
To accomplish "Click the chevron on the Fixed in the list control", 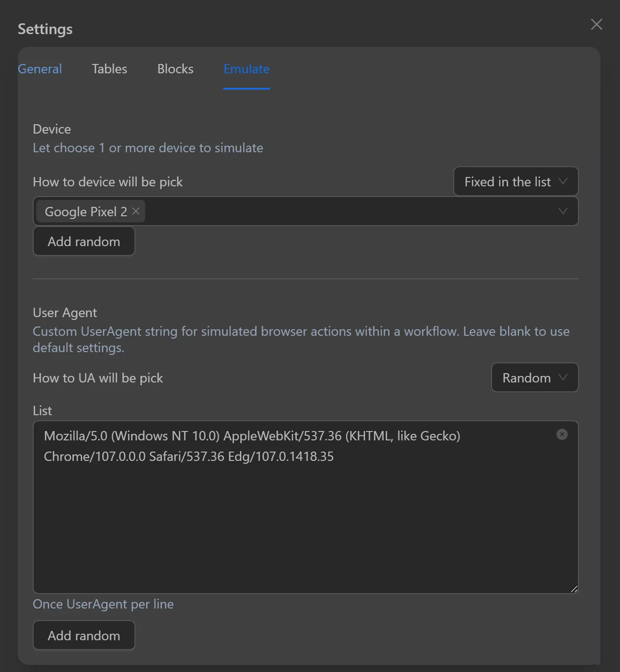I will pos(564,181).
